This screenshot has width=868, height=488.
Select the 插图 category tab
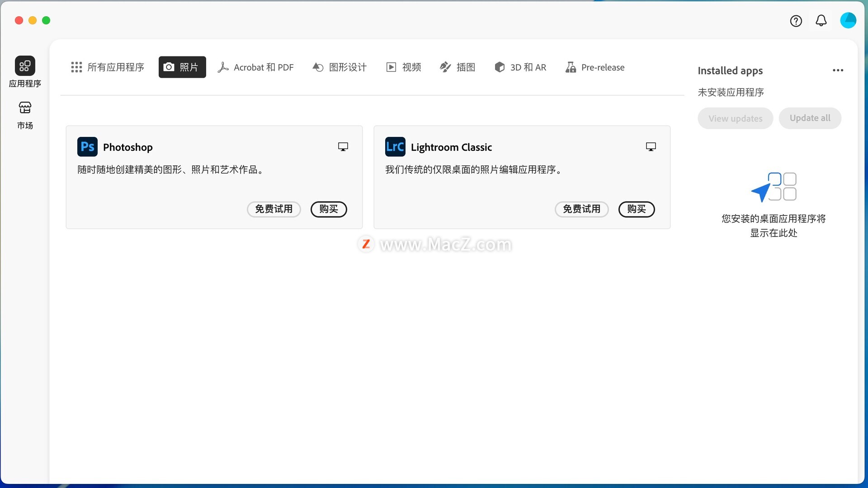tap(458, 67)
